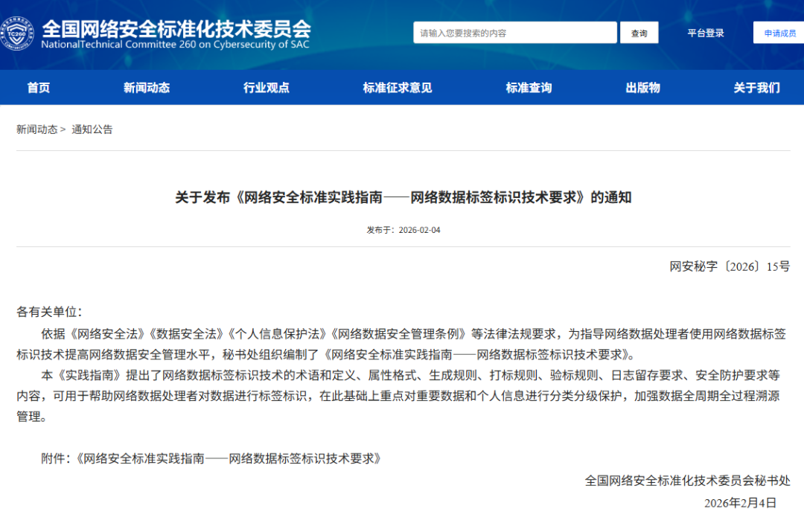The image size is (804, 532).
Task: Open the 新闻动态 nav menu
Action: click(147, 88)
